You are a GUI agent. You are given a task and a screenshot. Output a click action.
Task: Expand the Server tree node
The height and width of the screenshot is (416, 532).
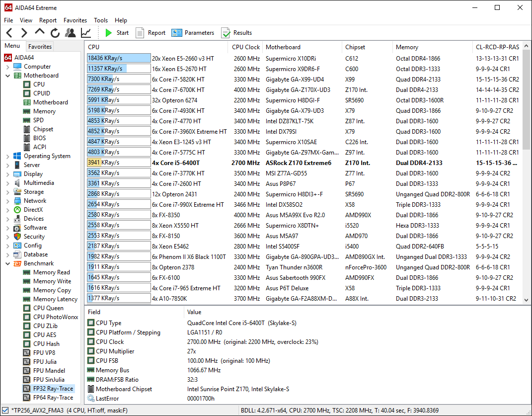(8, 166)
